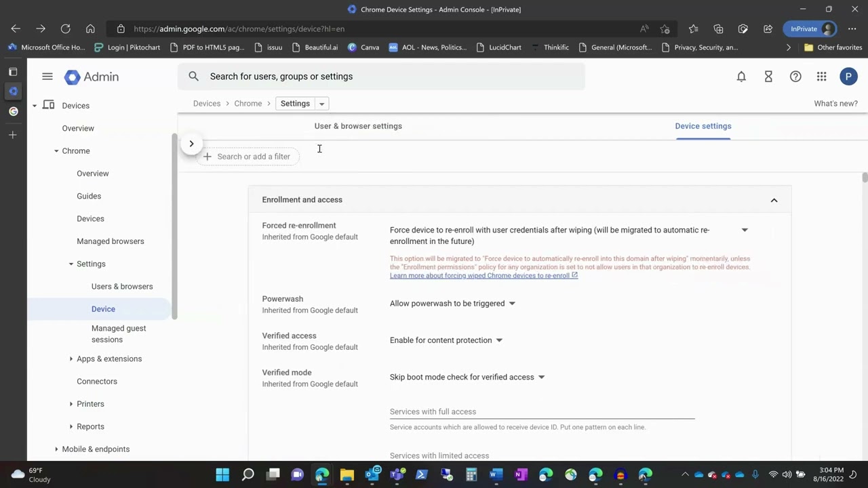
Task: Select the Device settings tab
Action: [703, 126]
